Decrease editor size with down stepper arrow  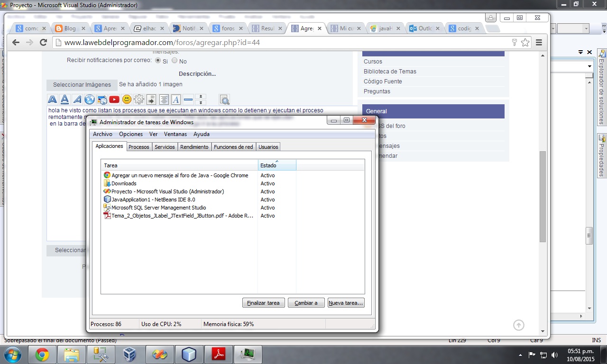point(201,102)
